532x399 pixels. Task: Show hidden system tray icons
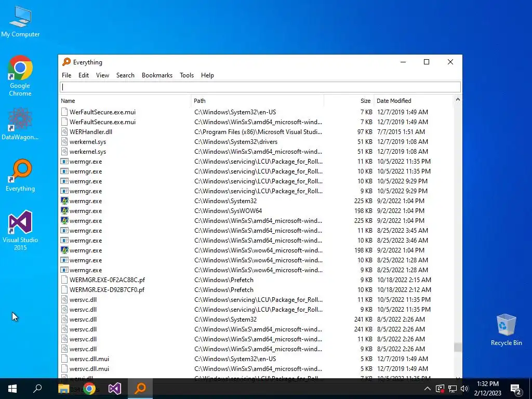pos(428,389)
